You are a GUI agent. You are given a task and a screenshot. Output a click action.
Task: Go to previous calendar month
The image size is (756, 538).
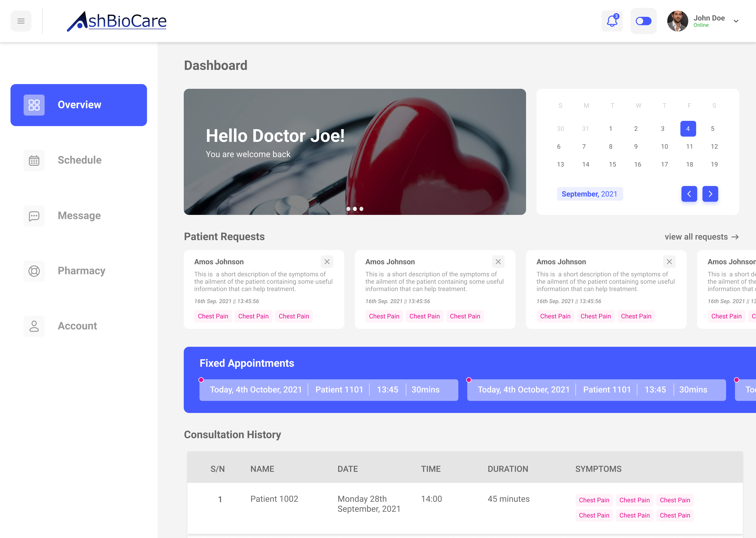coord(689,194)
